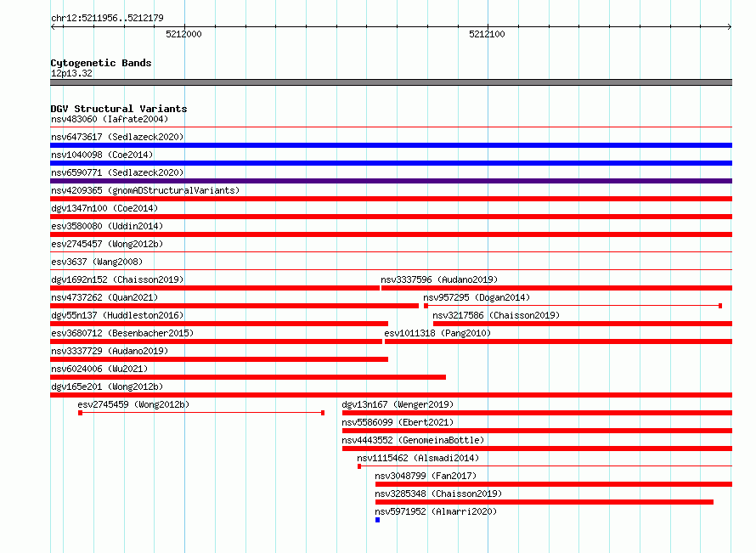Open nsv4209365 (gnomADStructuralVariants) label
The image size is (756, 553).
click(x=145, y=190)
